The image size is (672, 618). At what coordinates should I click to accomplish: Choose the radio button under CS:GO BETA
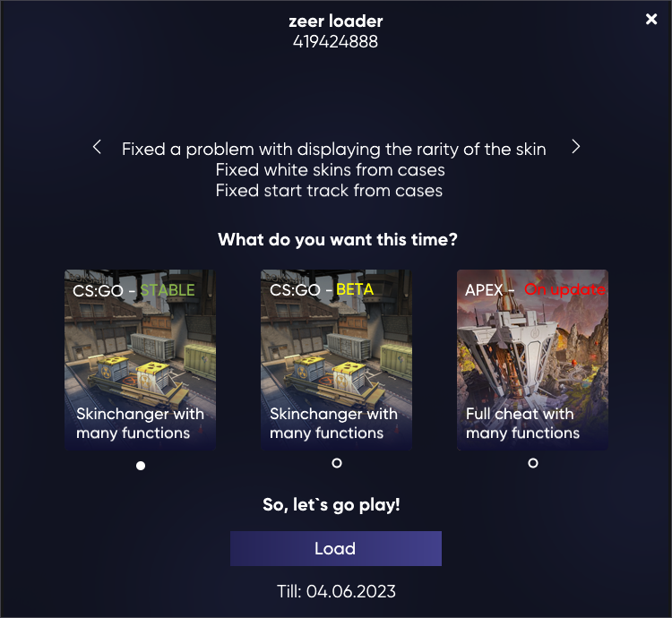click(337, 463)
